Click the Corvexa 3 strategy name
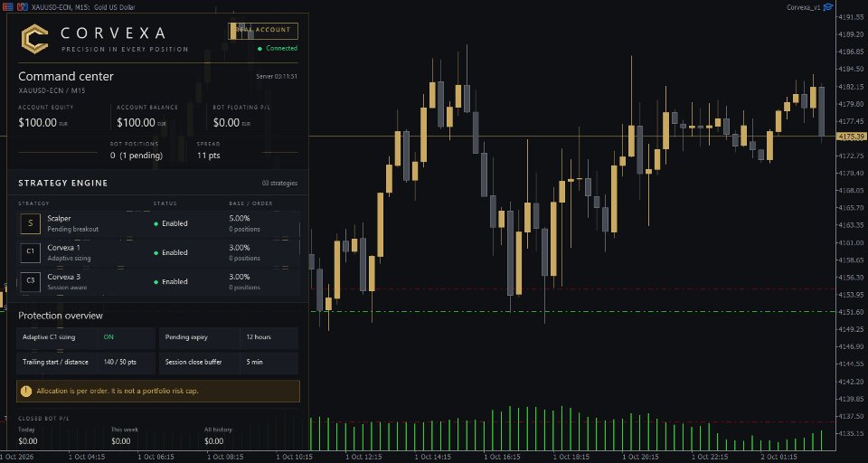 [63, 277]
